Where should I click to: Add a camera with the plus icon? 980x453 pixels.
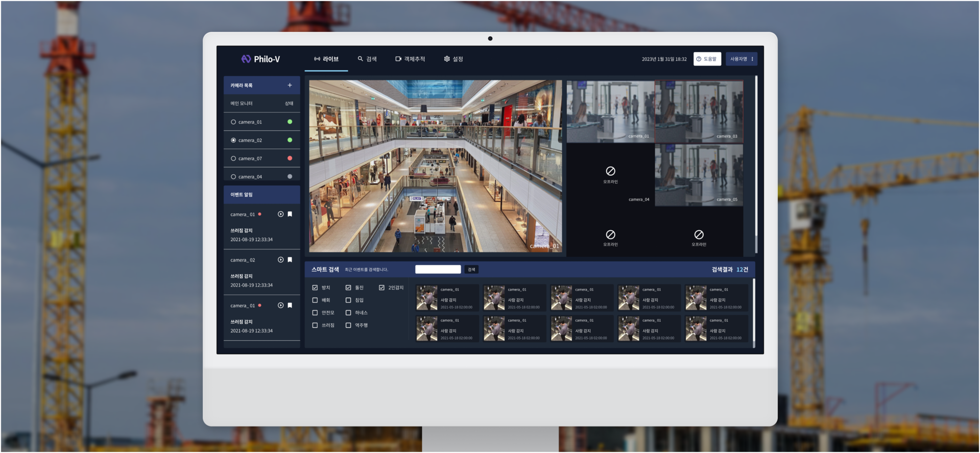[290, 85]
